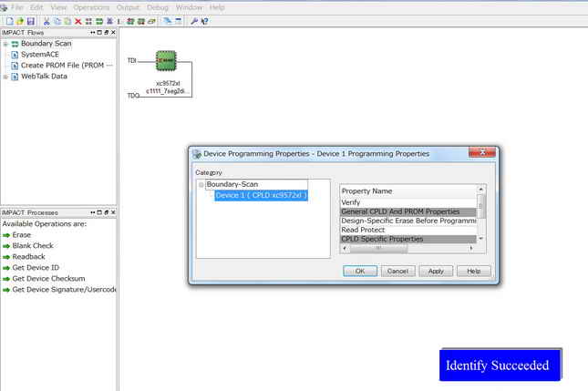This screenshot has width=588, height=391.
Task: Click property list horizontal scroll-right arrow
Action: (x=471, y=248)
